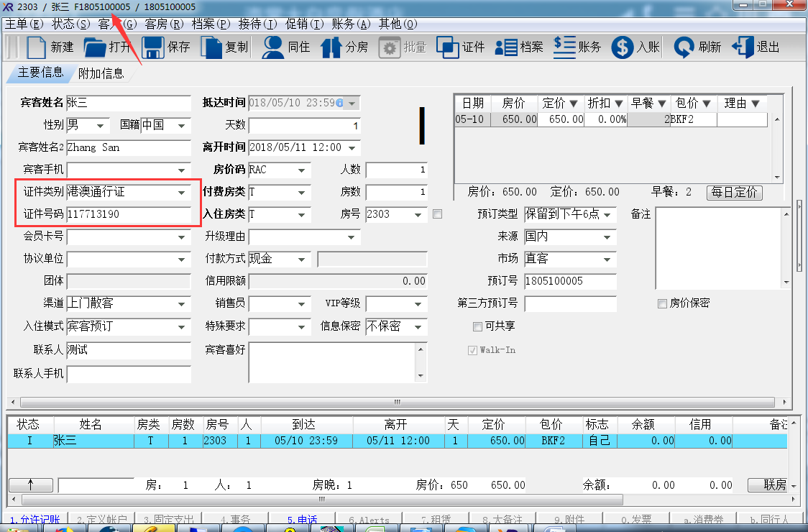Open the 客房(R) menu
This screenshot has height=532, width=808.
coord(165,24)
